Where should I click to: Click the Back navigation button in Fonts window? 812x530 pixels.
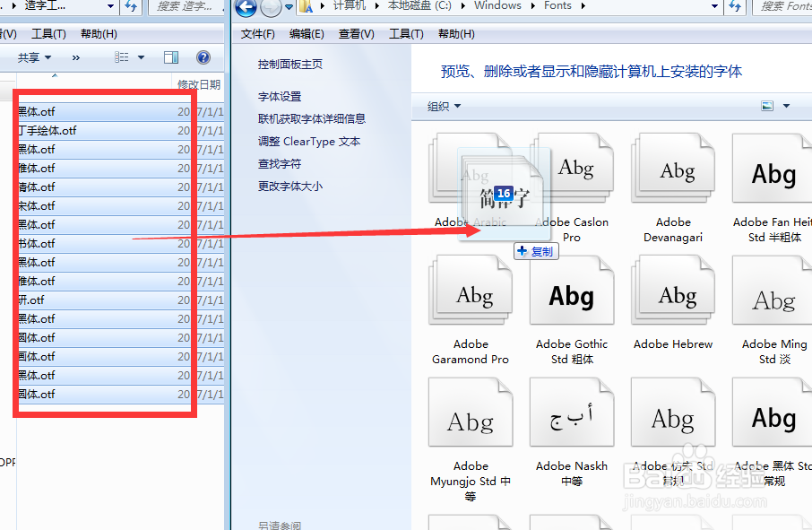coord(246,7)
